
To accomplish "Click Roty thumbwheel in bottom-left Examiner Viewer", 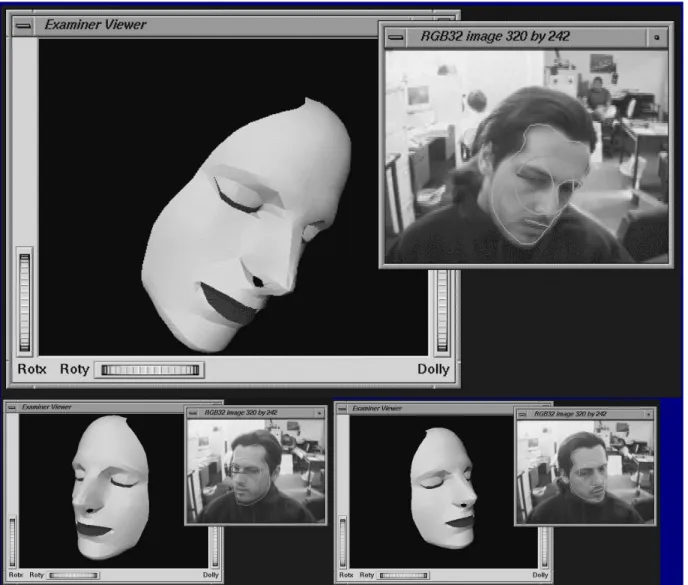I will (74, 575).
